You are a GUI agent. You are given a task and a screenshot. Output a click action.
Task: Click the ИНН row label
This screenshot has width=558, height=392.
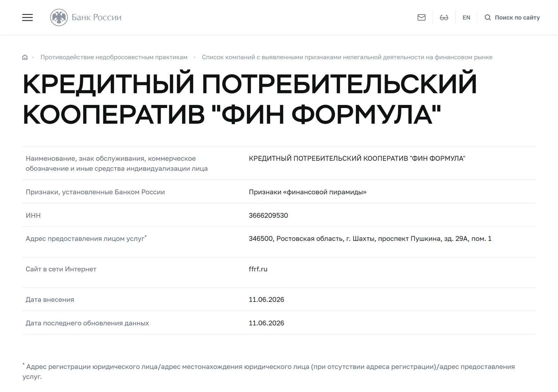pos(33,215)
